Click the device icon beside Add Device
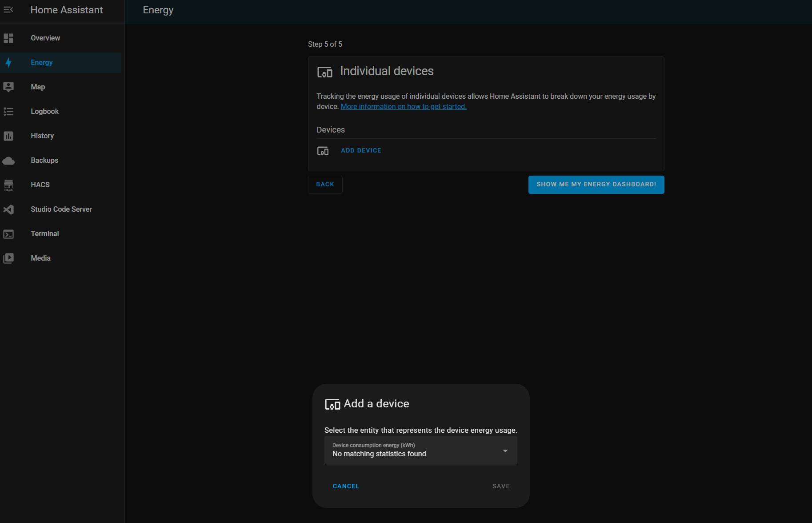812x523 pixels. [323, 150]
